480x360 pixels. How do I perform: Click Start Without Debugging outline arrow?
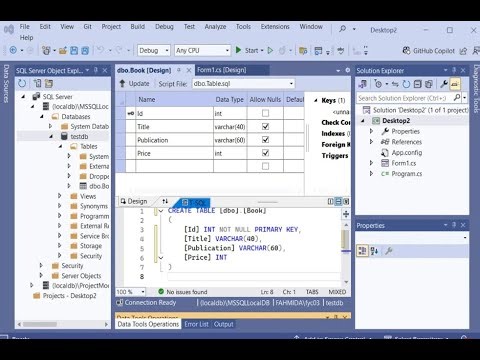(270, 50)
